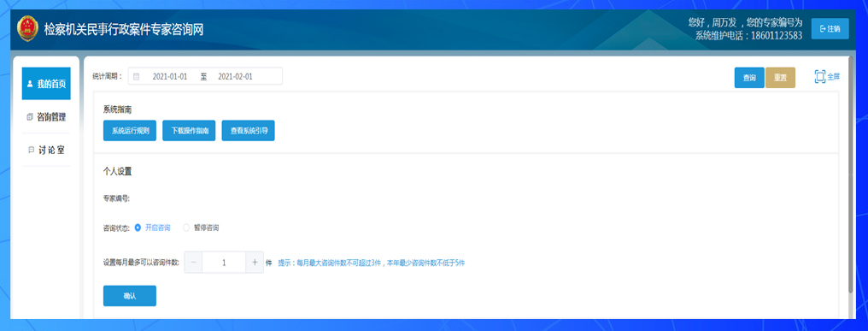Image resolution: width=868 pixels, height=331 pixels.
Task: Click the 确认 confirm button
Action: pos(130,296)
